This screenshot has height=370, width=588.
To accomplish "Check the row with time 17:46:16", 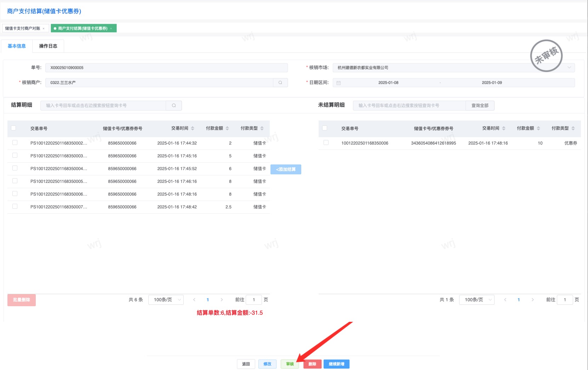I will (x=15, y=181).
